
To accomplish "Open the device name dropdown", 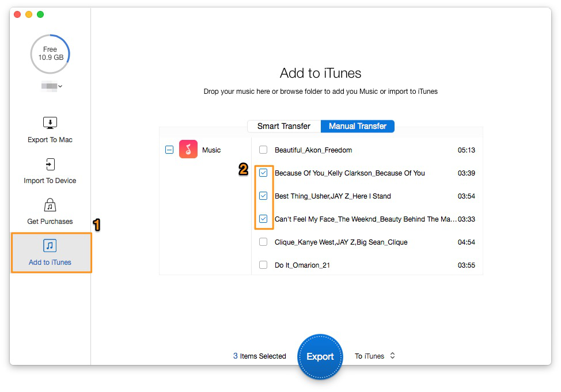I will [52, 86].
